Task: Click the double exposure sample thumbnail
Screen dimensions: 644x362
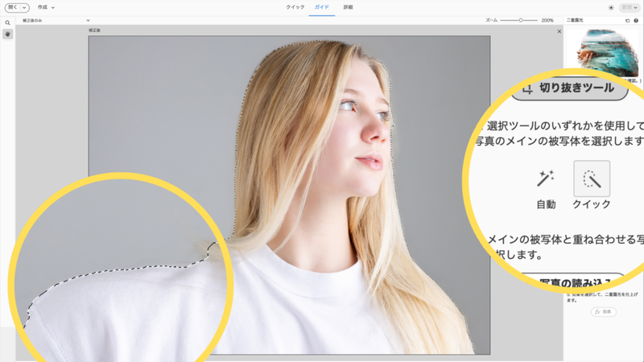Action: pos(603,51)
